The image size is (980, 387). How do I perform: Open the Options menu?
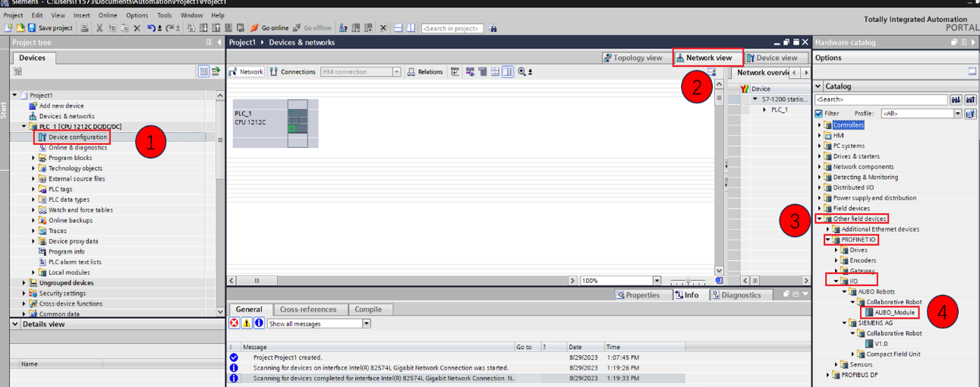[137, 15]
